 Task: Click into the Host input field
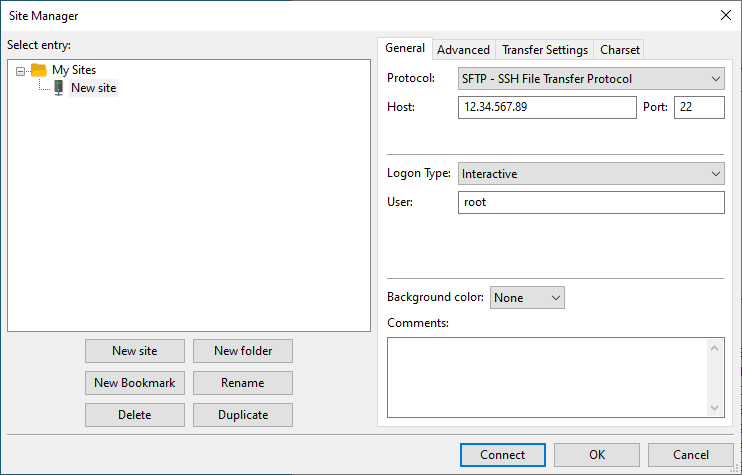(x=547, y=107)
